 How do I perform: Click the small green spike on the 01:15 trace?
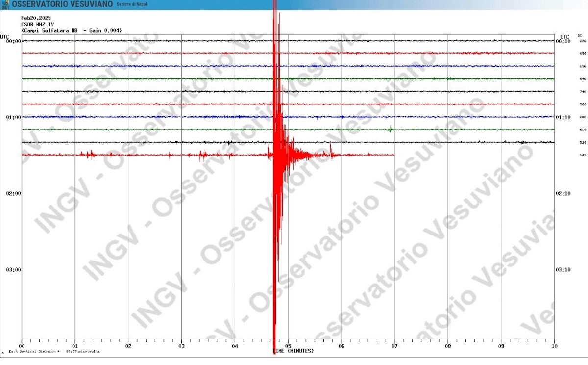(390, 129)
